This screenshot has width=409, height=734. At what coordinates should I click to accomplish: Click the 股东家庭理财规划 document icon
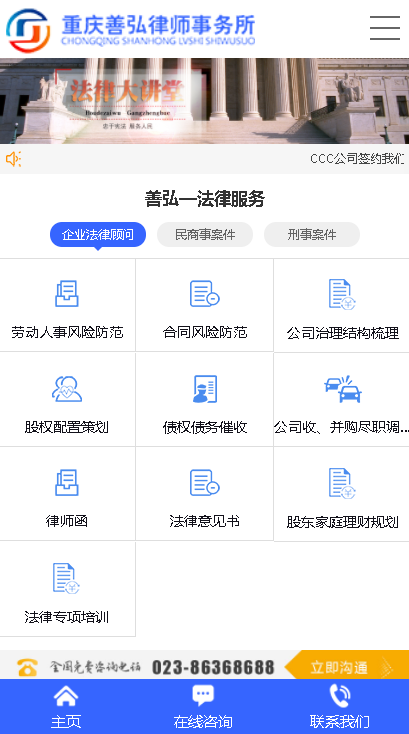(x=342, y=483)
